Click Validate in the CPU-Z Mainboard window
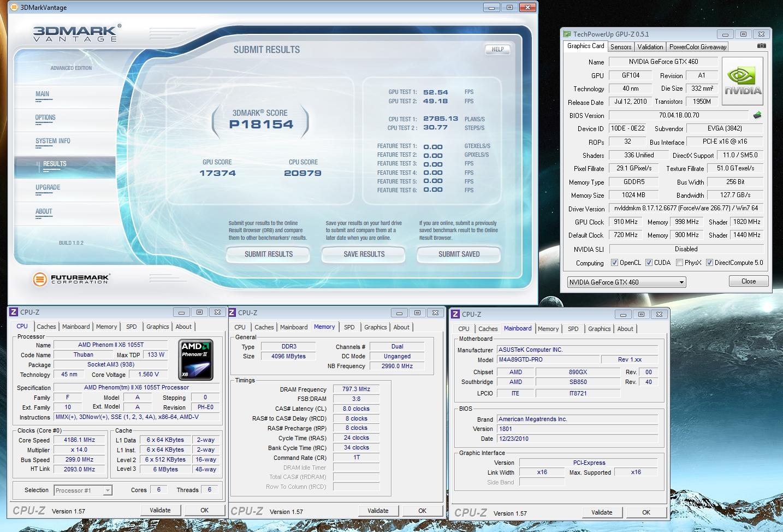Image resolution: width=783 pixels, height=532 pixels. pyautogui.click(x=602, y=512)
